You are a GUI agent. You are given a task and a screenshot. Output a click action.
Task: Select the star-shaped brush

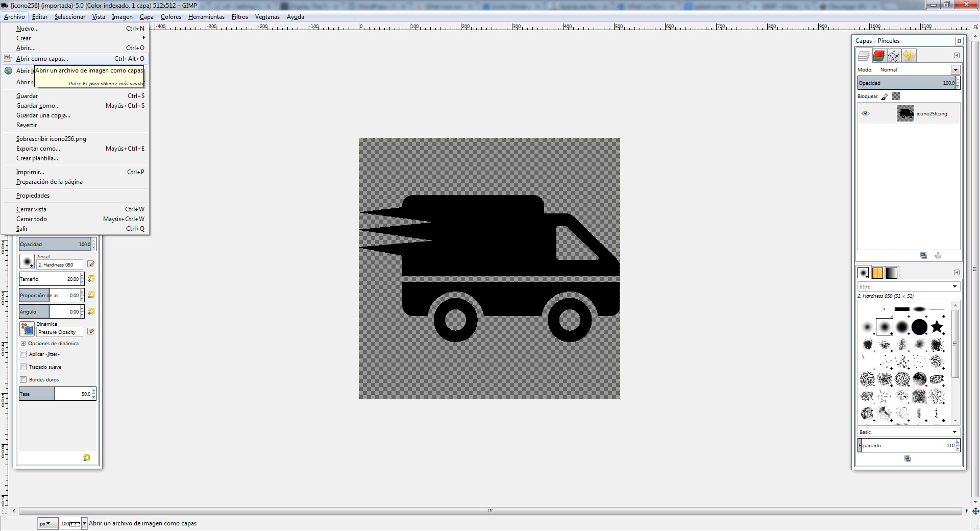point(937,327)
